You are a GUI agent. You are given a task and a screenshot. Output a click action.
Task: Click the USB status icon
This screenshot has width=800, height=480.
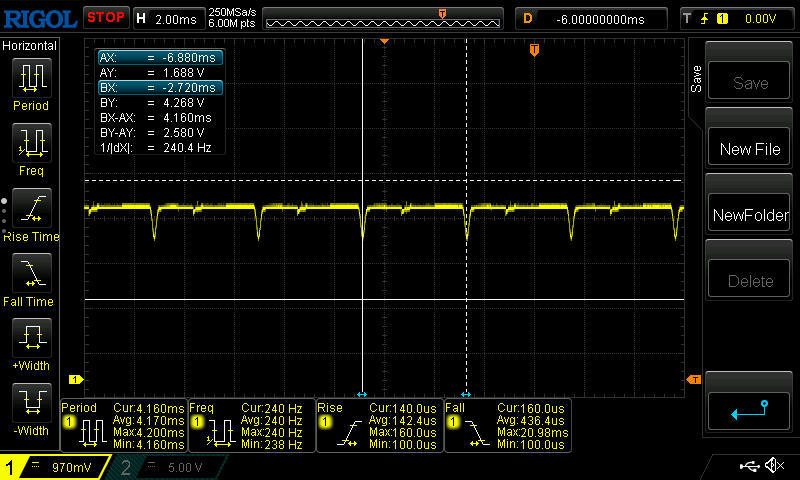[749, 466]
